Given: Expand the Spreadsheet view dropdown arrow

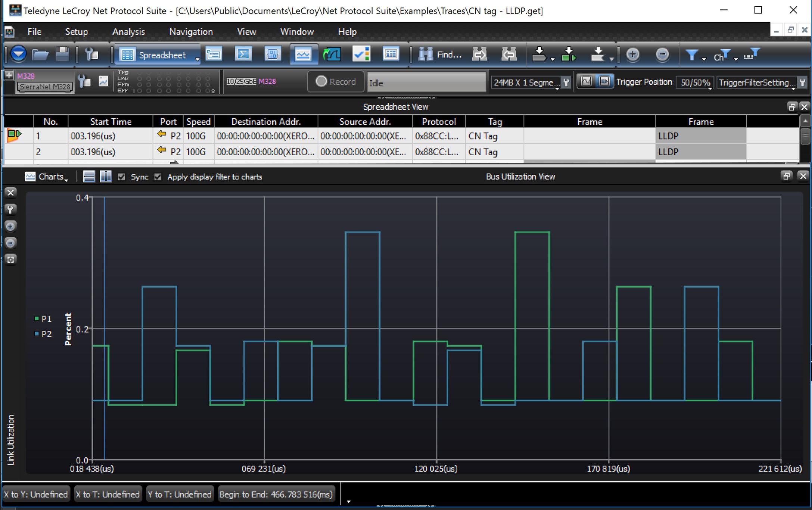Looking at the screenshot, I should (197, 58).
